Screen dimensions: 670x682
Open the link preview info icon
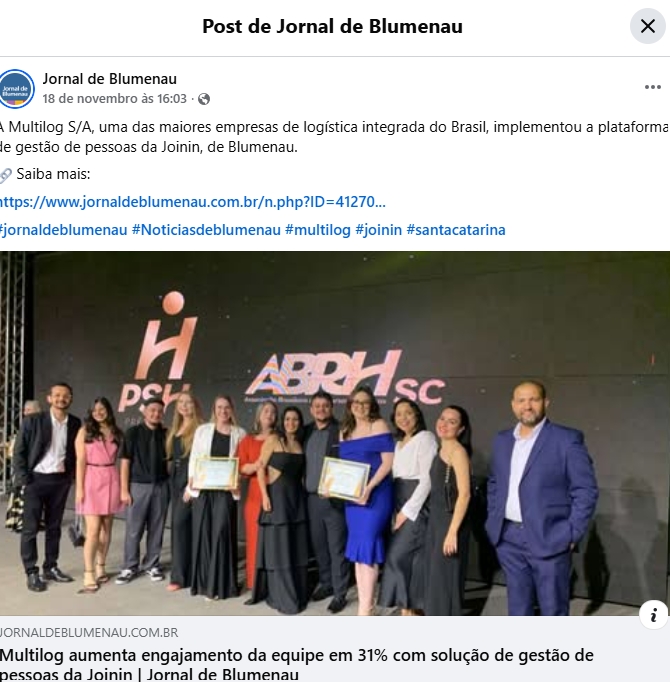coord(653,615)
